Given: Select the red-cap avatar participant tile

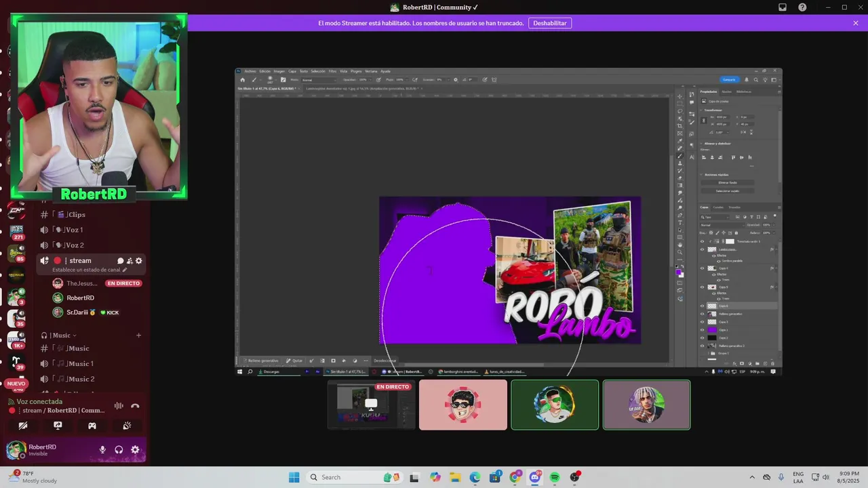Looking at the screenshot, I should click(463, 405).
